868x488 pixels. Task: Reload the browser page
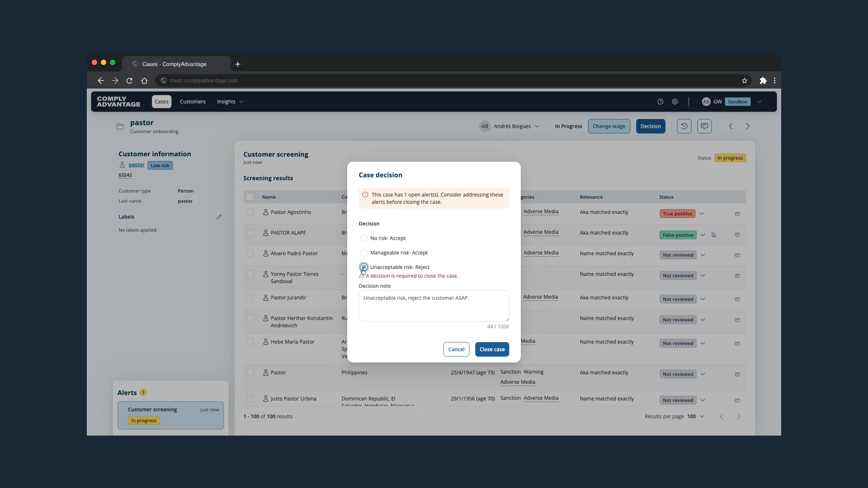point(129,80)
